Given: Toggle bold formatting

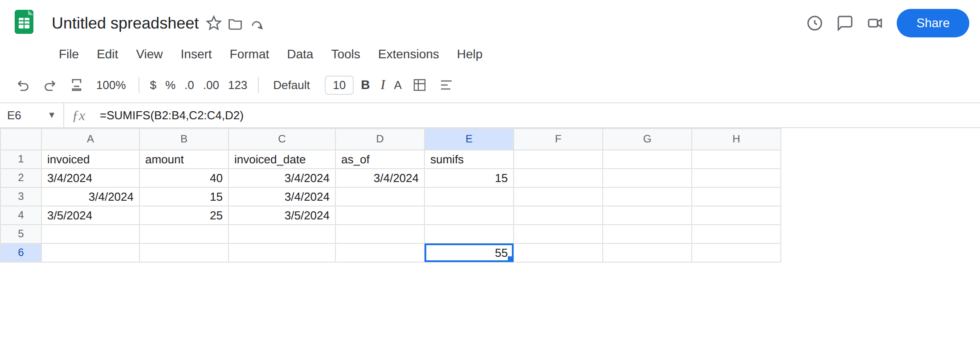Looking at the screenshot, I should tap(365, 85).
